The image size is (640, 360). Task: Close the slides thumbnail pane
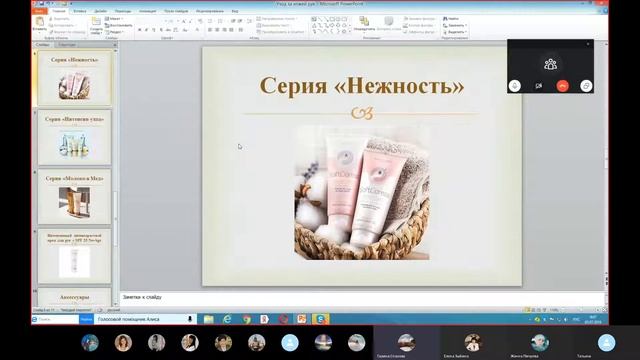(115, 44)
